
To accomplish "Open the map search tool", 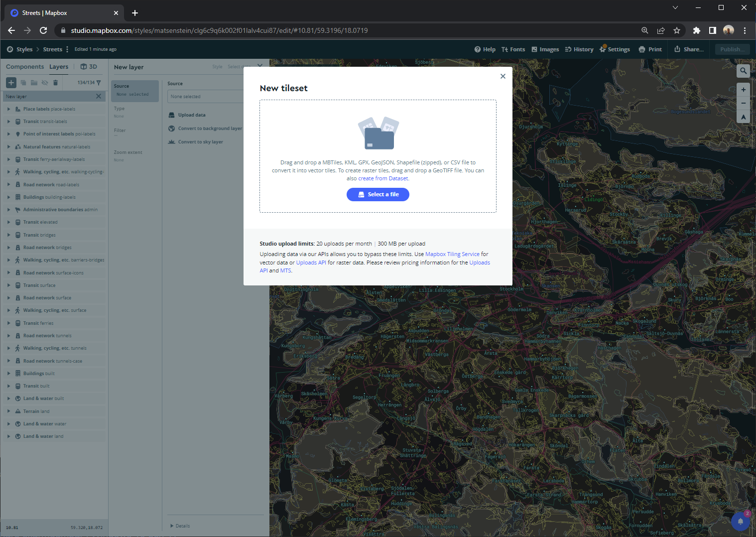I will (x=743, y=71).
